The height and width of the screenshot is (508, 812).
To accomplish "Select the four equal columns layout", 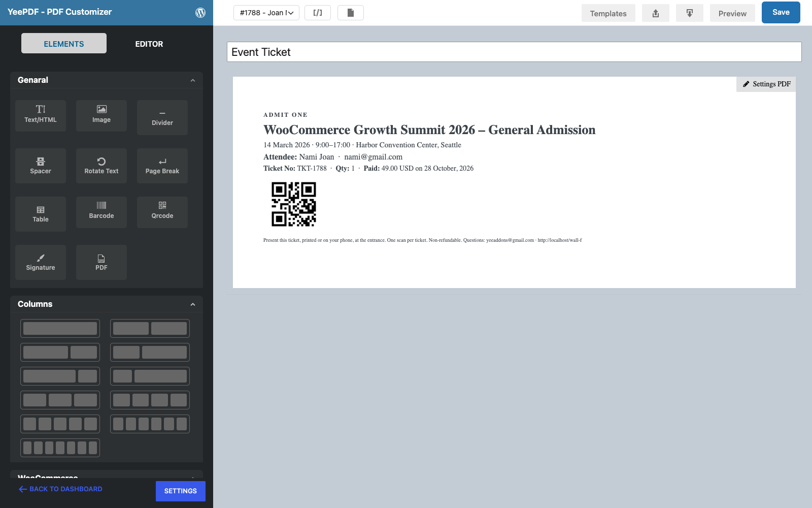I will pyautogui.click(x=150, y=400).
